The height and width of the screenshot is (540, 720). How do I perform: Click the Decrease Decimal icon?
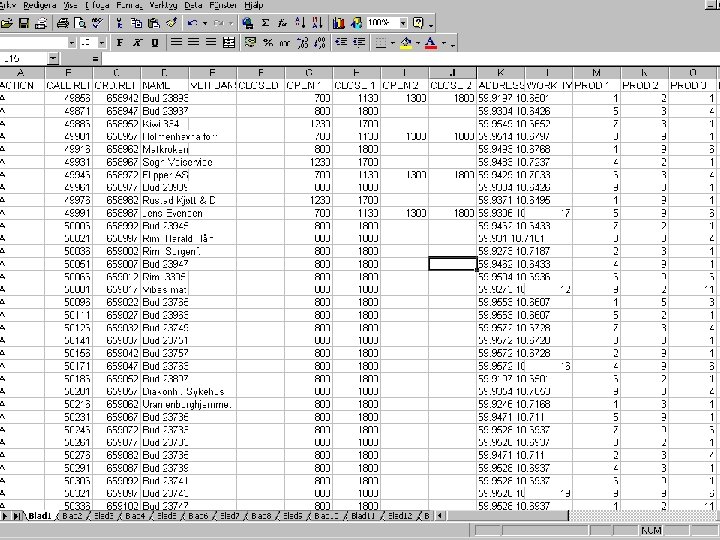click(320, 43)
